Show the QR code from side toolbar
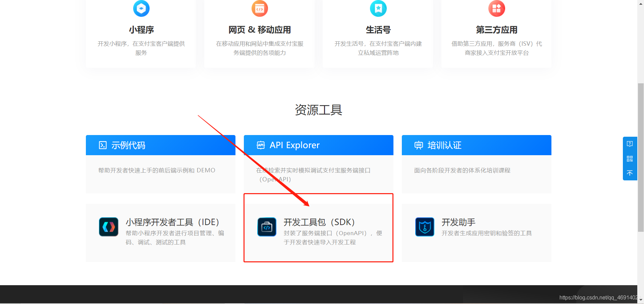The width and height of the screenshot is (644, 304). (x=630, y=159)
